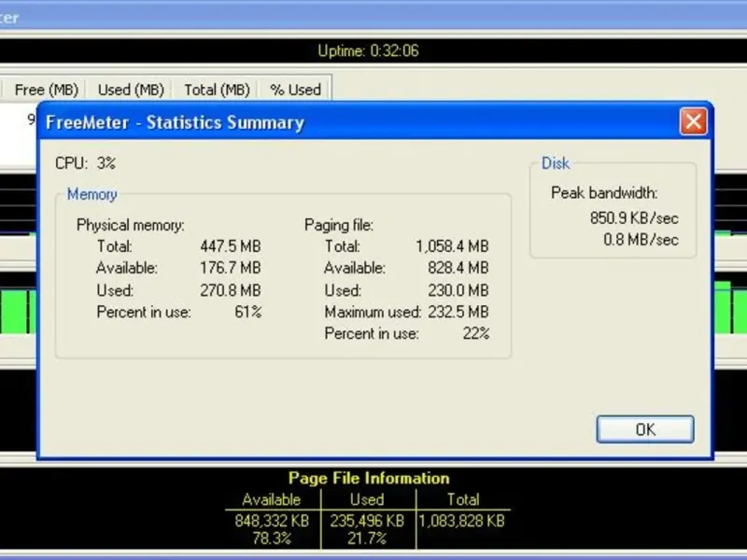
Task: Click the 78.3% page file value
Action: pos(272,539)
